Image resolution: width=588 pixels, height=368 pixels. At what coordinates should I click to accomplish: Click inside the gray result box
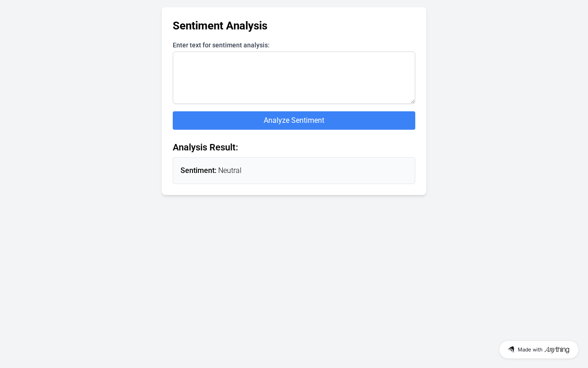[x=294, y=171]
